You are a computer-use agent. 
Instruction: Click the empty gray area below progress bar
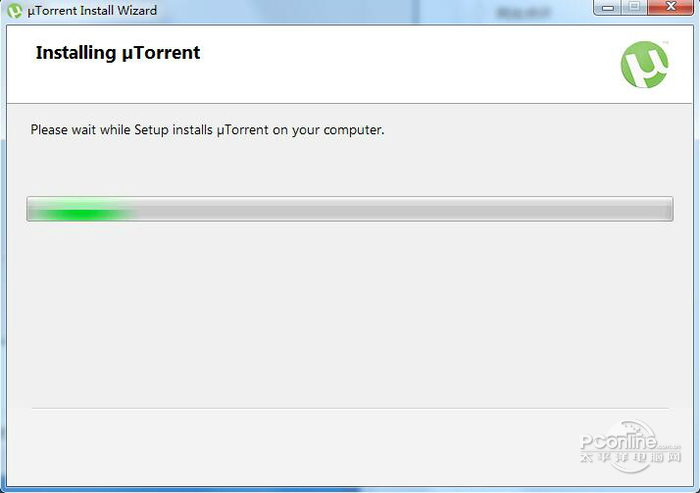pos(350,313)
